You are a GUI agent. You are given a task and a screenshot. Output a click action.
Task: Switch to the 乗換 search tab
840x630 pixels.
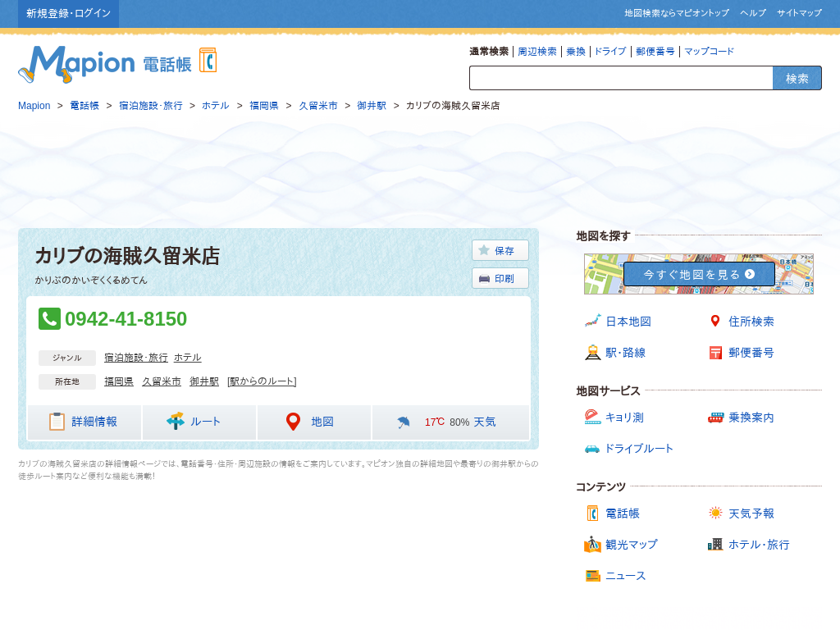(576, 52)
